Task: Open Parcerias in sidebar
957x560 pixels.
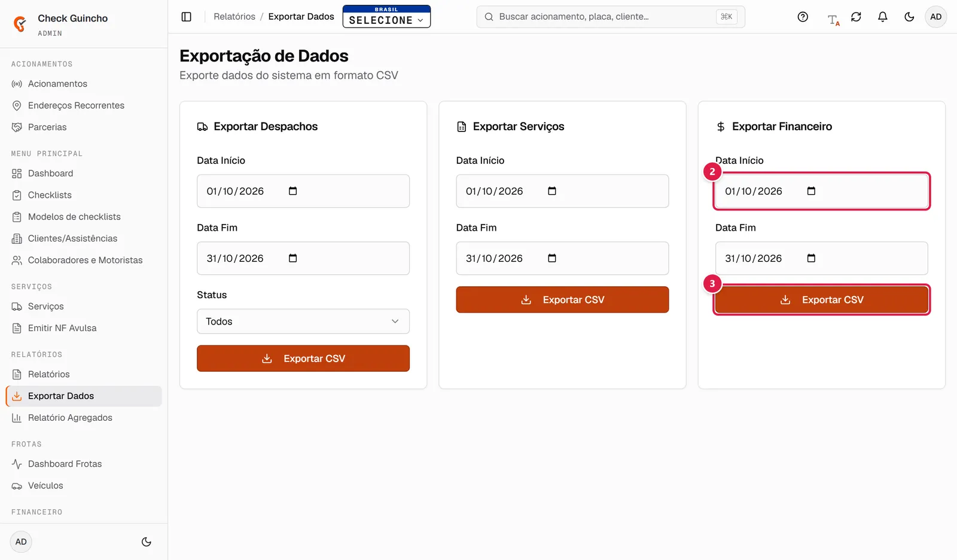Action: tap(84, 127)
